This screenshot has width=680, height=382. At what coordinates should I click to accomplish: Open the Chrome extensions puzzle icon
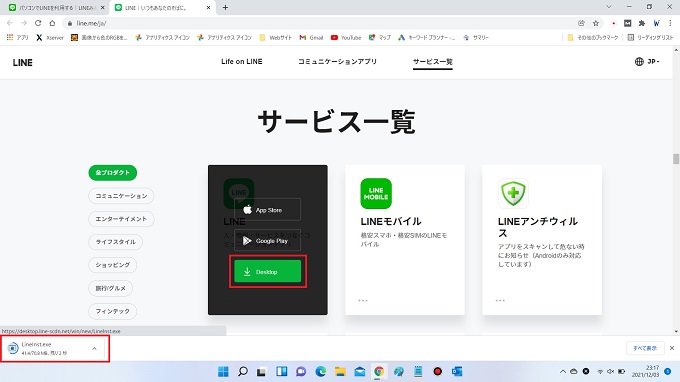pyautogui.click(x=642, y=23)
